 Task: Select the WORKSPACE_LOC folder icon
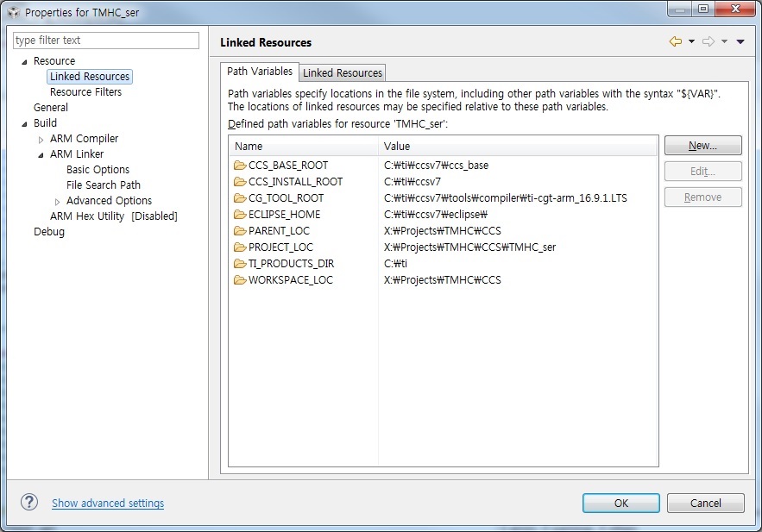click(x=240, y=280)
